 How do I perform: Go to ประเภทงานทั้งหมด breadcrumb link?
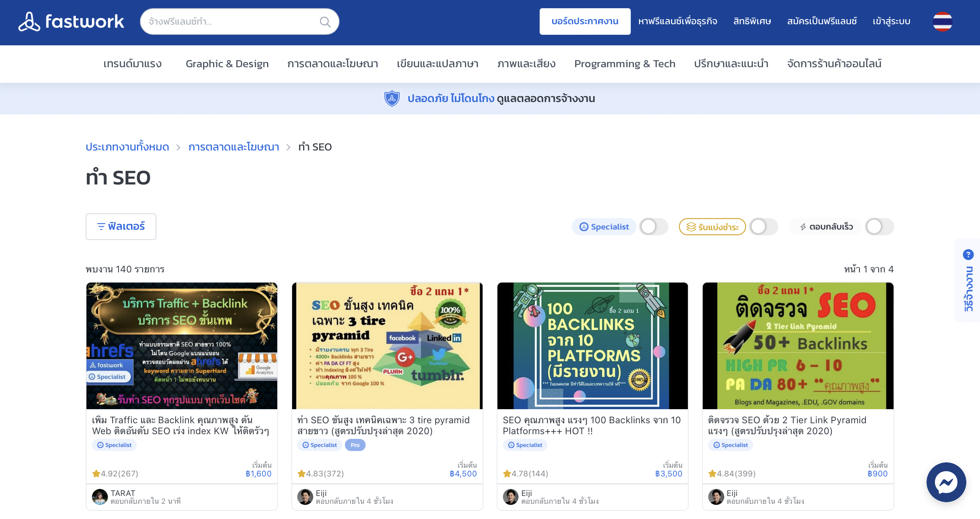[127, 147]
